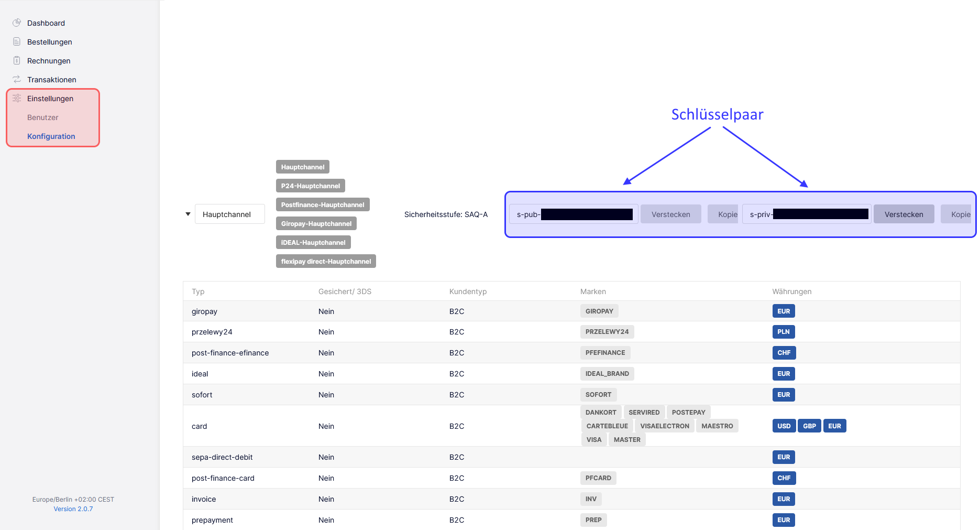Select the flexipay direct-Hauptchannel chip
This screenshot has height=530, width=980.
coord(326,261)
